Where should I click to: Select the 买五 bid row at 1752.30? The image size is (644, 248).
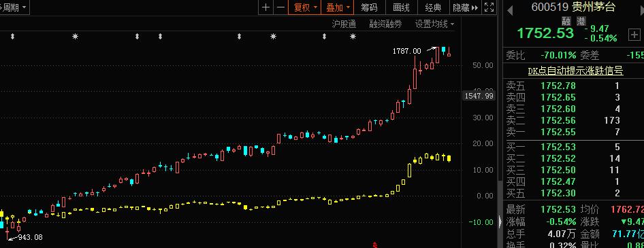[573, 193]
